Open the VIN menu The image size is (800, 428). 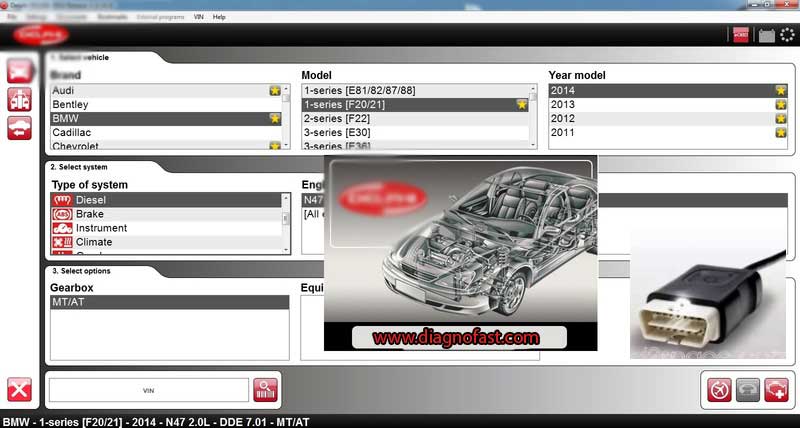(198, 17)
